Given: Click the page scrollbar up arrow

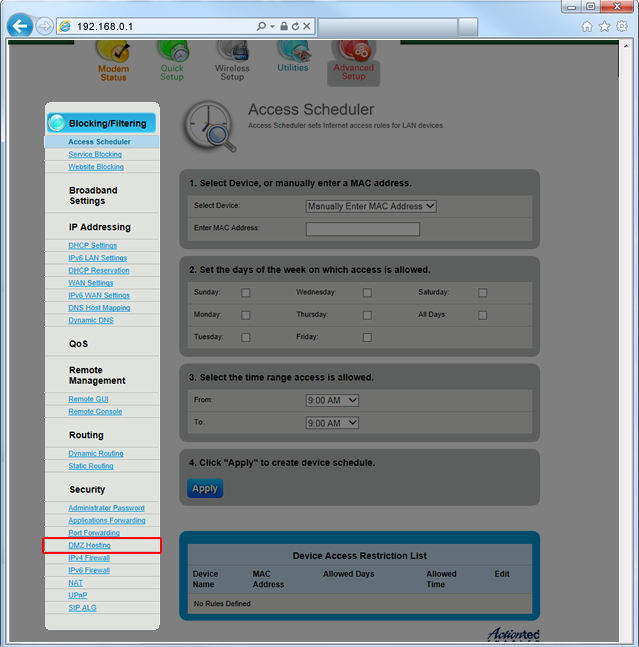Looking at the screenshot, I should click(626, 46).
